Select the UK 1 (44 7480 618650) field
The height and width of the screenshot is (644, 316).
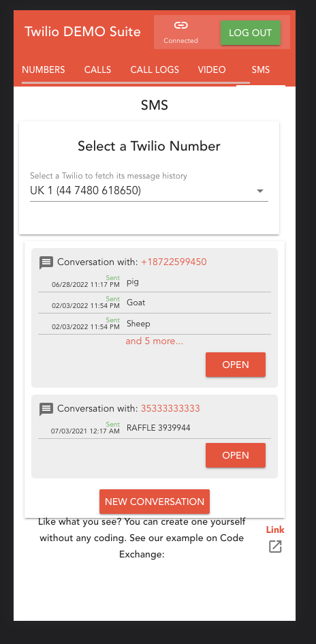(149, 191)
